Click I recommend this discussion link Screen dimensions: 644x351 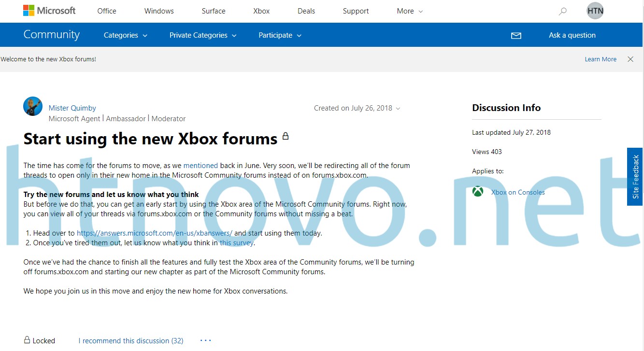(131, 340)
